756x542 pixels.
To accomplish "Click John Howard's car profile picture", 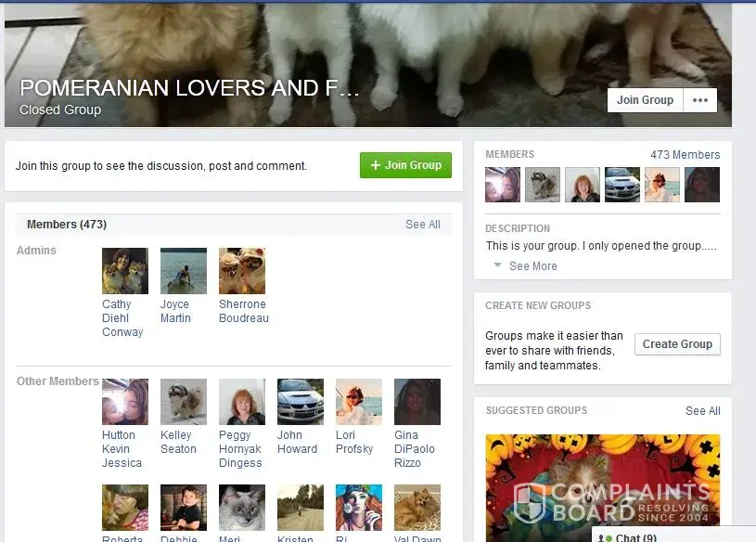I will (x=300, y=402).
